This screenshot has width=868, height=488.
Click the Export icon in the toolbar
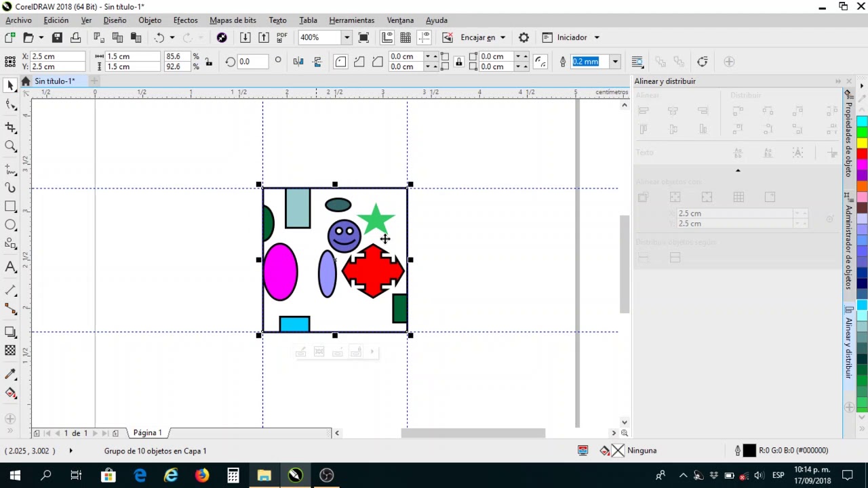coord(264,37)
